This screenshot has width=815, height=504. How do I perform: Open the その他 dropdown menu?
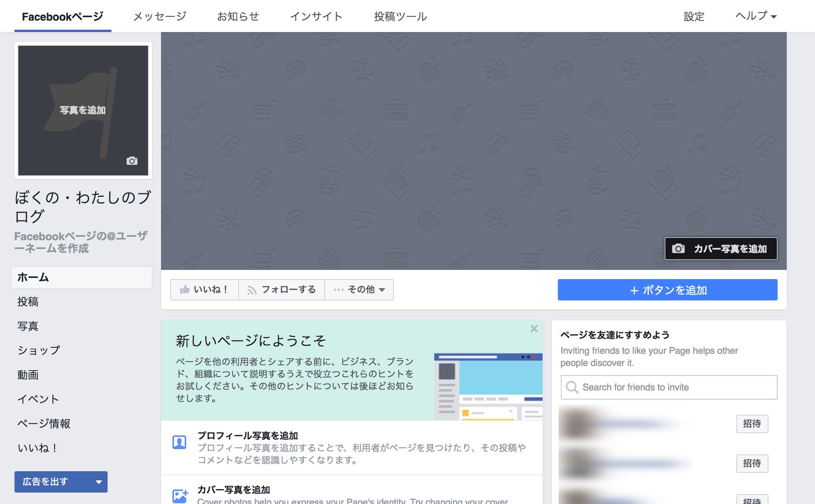(x=359, y=290)
